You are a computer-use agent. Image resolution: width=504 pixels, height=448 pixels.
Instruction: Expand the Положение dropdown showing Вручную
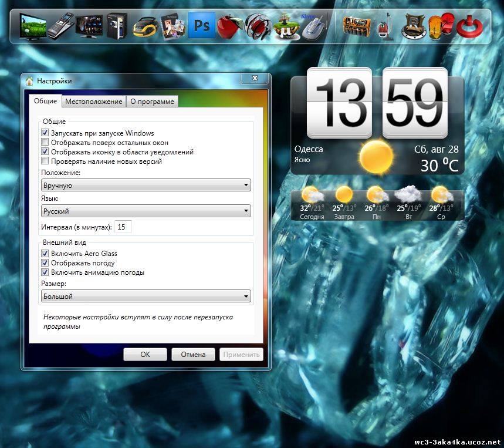[x=146, y=186]
